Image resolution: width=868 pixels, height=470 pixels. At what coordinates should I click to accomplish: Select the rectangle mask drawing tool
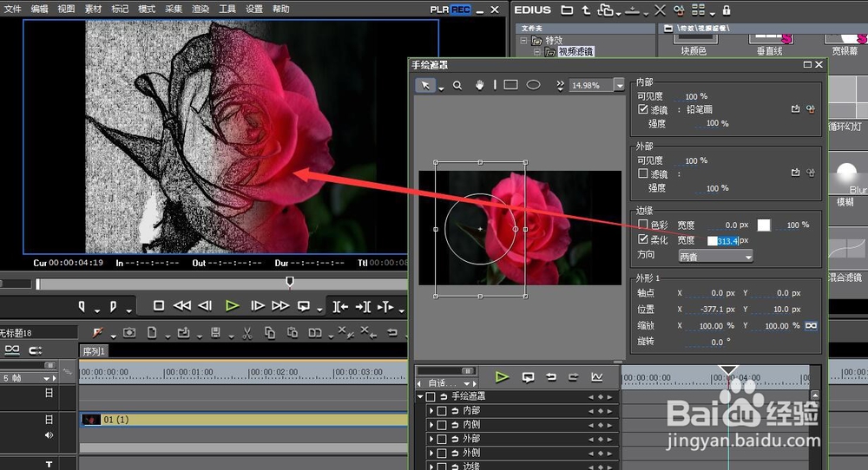510,85
